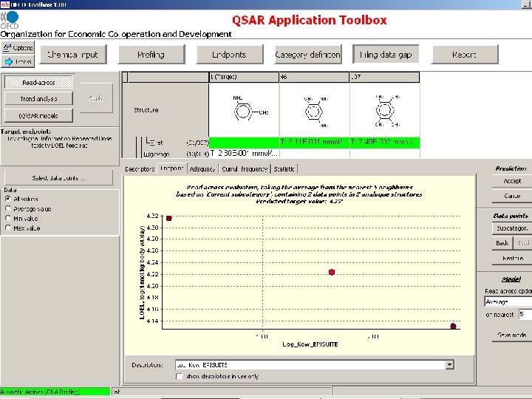
Task: Click the column 46 header
Action: point(314,77)
